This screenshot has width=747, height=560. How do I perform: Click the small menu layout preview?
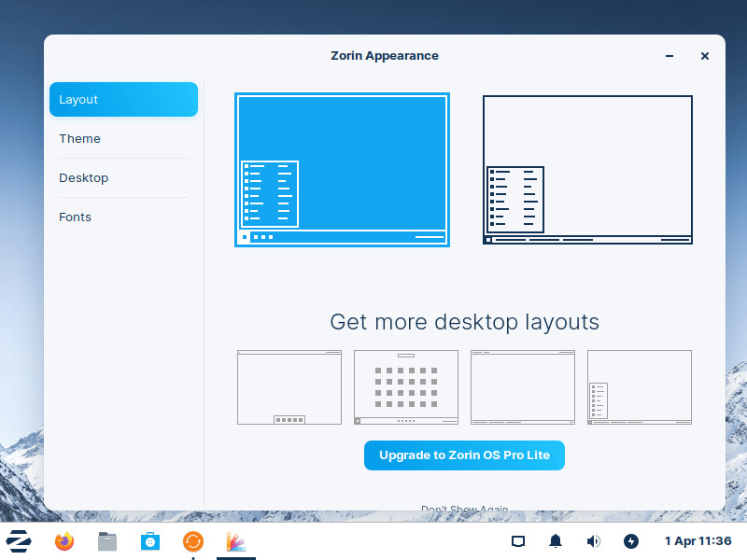click(640, 387)
